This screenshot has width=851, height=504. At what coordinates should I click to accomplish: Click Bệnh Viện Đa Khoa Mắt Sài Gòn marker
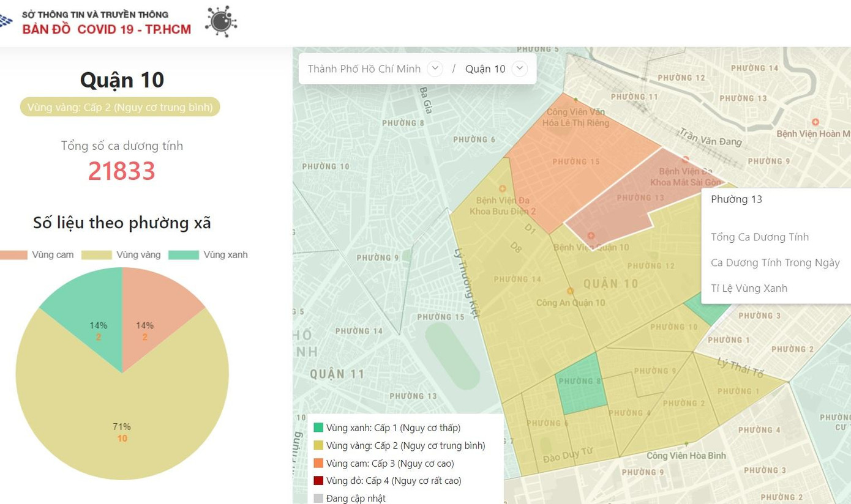click(x=685, y=160)
